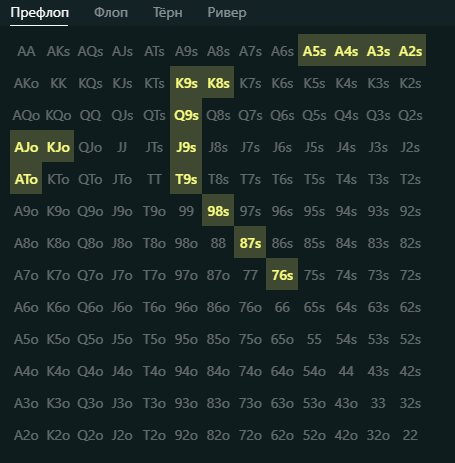455x463 pixels.
Task: Select the 55 pocket pair cell
Action: coord(314,339)
